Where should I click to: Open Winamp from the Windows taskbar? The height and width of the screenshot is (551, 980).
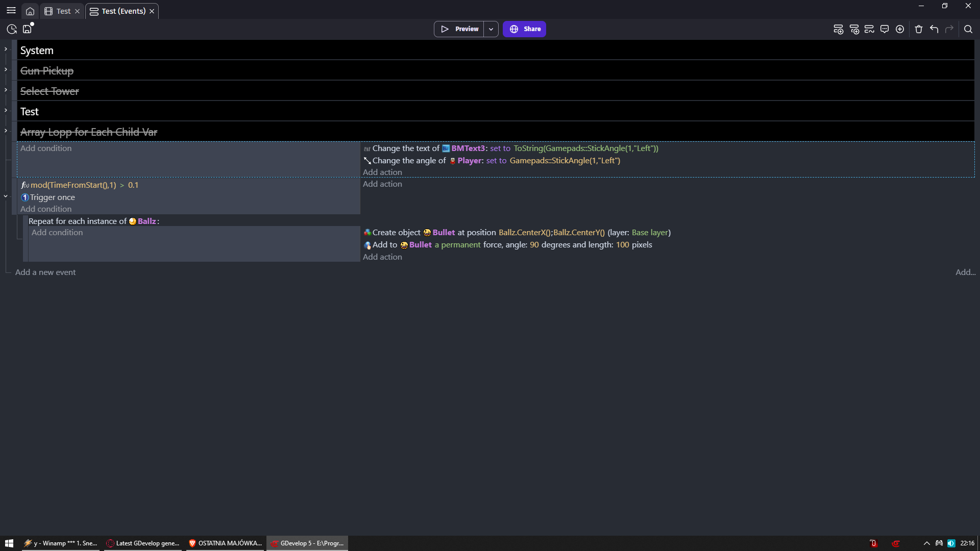click(60, 543)
